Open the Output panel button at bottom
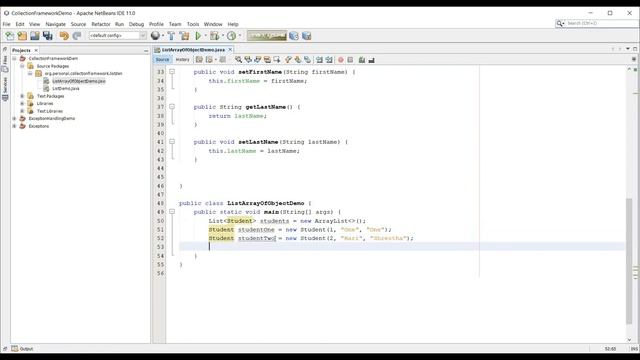The width and height of the screenshot is (640, 360). pyautogui.click(x=22, y=349)
